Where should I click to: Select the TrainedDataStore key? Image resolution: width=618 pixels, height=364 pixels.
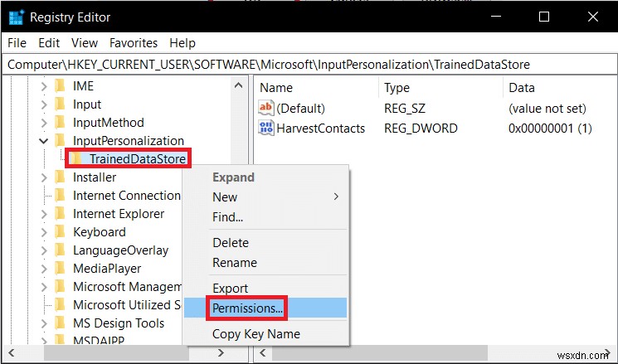pos(138,158)
